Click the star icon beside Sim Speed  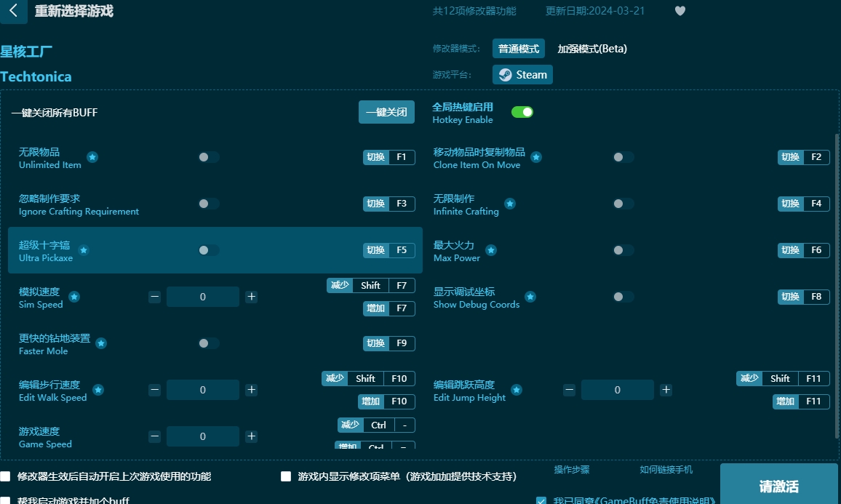pyautogui.click(x=74, y=297)
